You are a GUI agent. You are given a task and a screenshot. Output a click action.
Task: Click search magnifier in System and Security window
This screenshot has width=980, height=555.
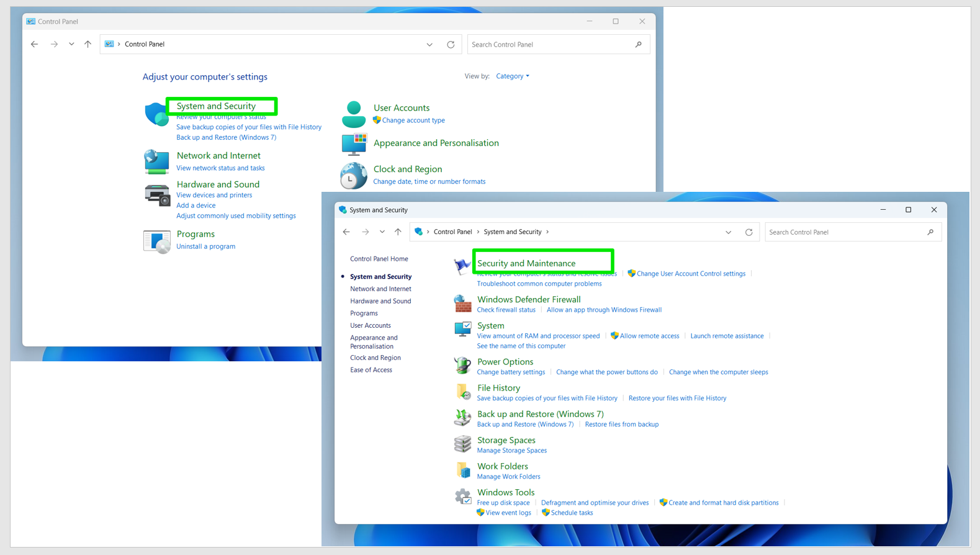tap(930, 232)
